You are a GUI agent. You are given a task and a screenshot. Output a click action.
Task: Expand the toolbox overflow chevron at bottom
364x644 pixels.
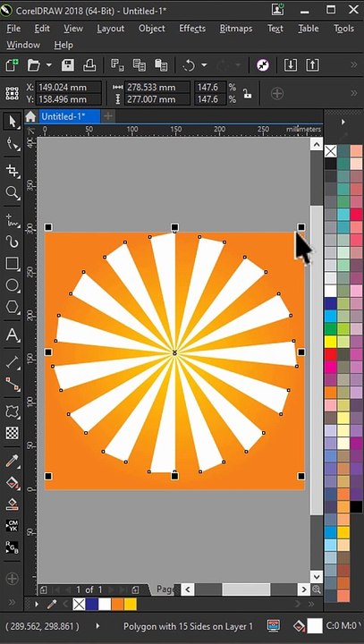(x=12, y=603)
